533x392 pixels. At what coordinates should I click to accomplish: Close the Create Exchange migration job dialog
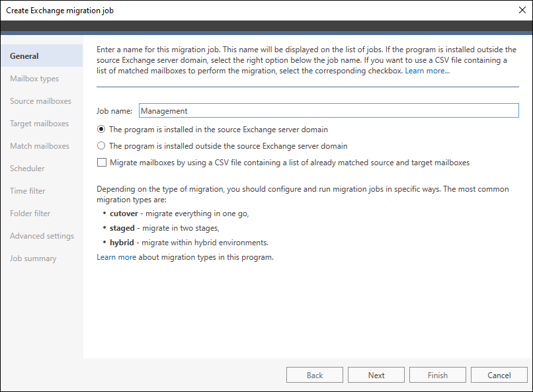coord(521,11)
